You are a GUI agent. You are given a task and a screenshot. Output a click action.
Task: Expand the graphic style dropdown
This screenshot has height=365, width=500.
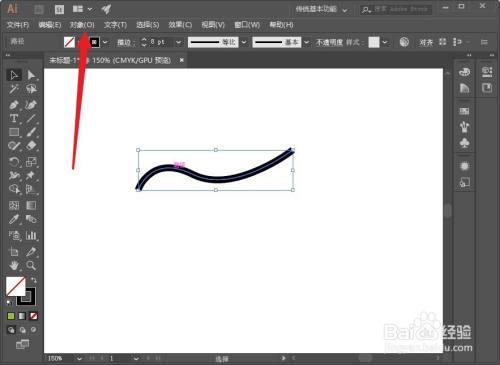pos(385,42)
